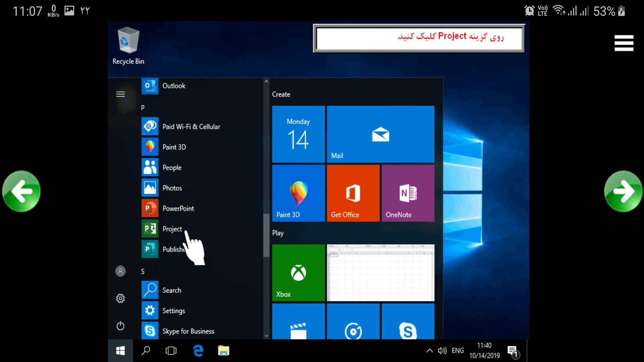Viewport: 644px width, 362px height.
Task: Open the tutorial hamburger menu
Action: pyautogui.click(x=624, y=43)
